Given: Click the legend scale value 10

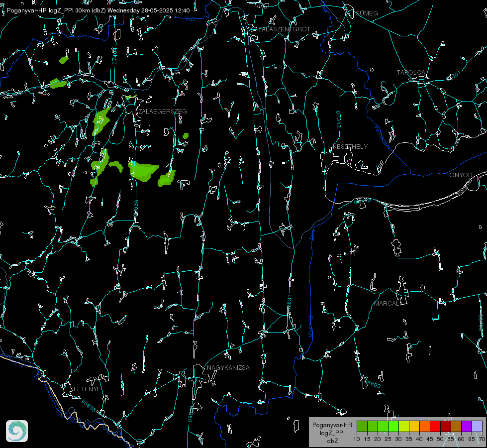Looking at the screenshot, I should tap(357, 440).
